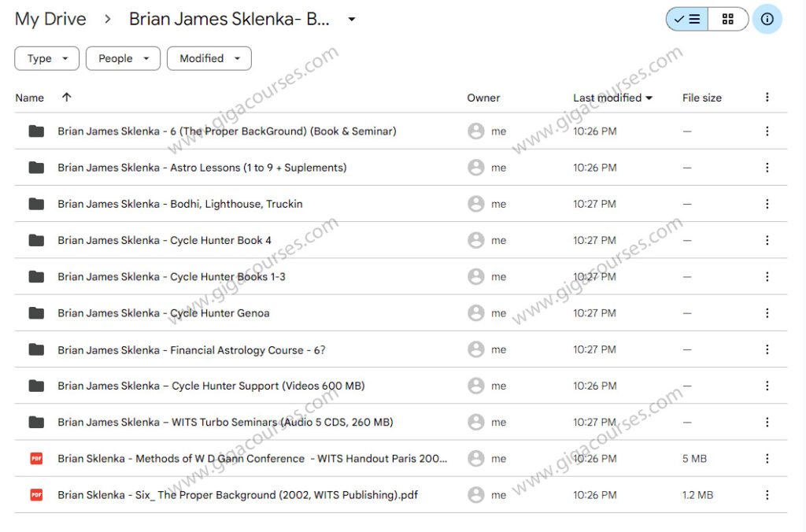Click the Brian James Sklenka folder breadcrumb title
This screenshot has height=532, width=806.
click(229, 19)
